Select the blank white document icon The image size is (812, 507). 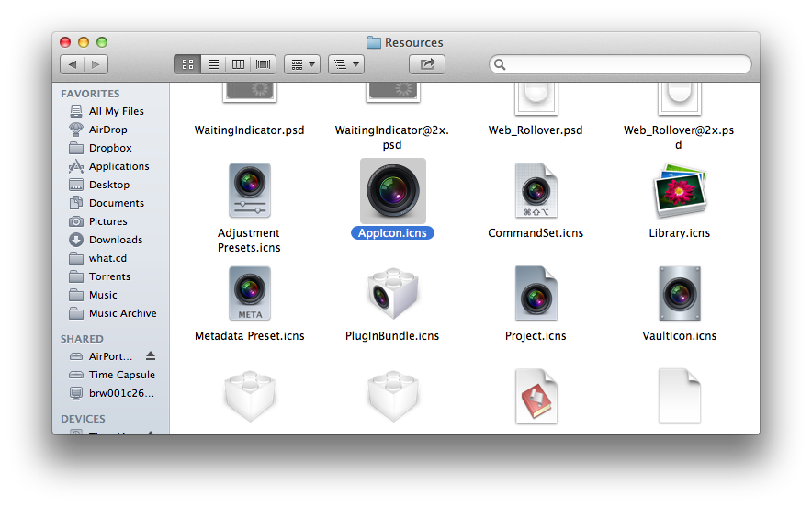click(680, 397)
